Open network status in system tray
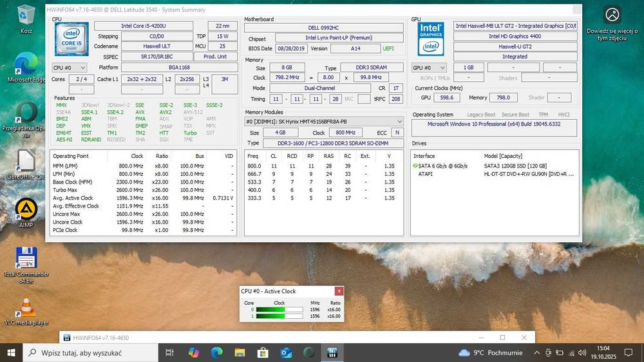 click(x=571, y=352)
